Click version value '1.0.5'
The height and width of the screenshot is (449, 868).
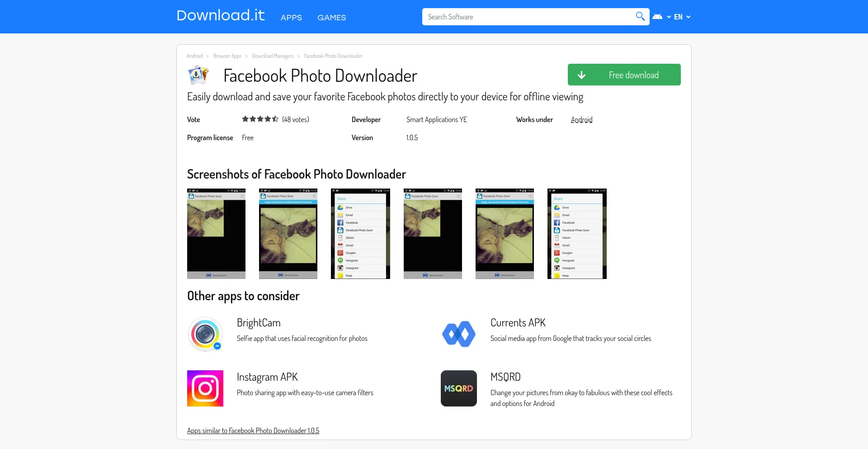(x=412, y=137)
